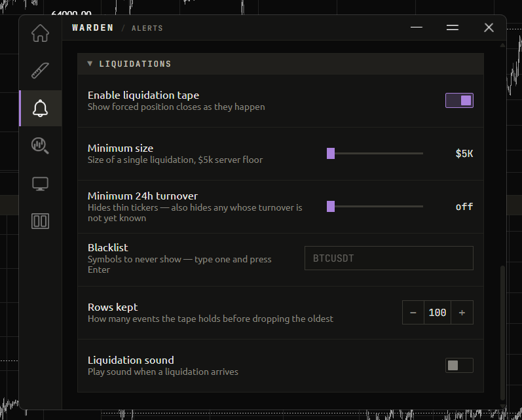Decrease Rows kept with minus button
The width and height of the screenshot is (522, 420).
(413, 313)
